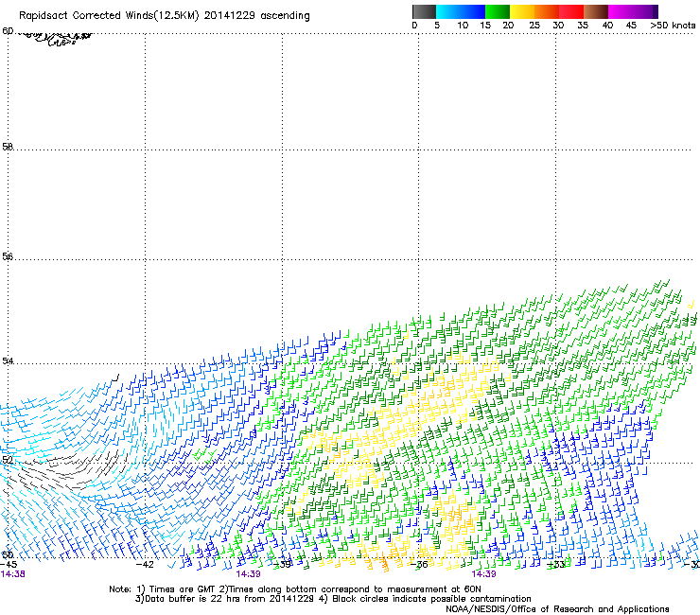This screenshot has height=615, width=700.
Task: Click the red 30-35 knots legend color
Action: tap(571, 11)
